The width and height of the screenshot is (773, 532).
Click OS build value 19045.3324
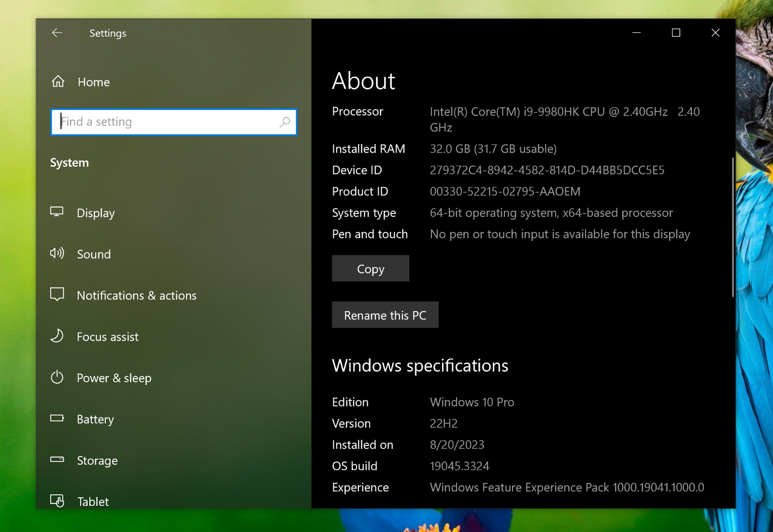coord(459,466)
